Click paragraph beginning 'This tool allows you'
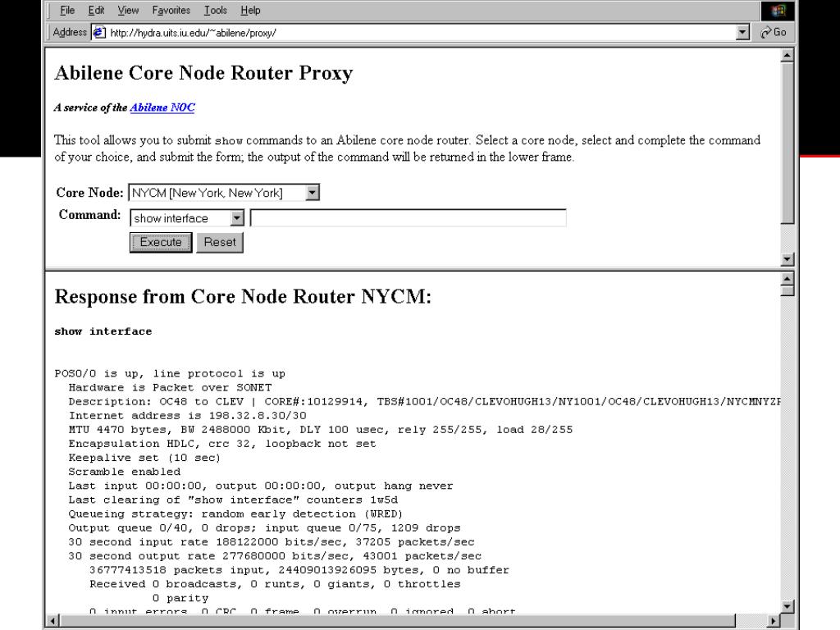Image resolution: width=840 pixels, height=630 pixels. point(407,148)
